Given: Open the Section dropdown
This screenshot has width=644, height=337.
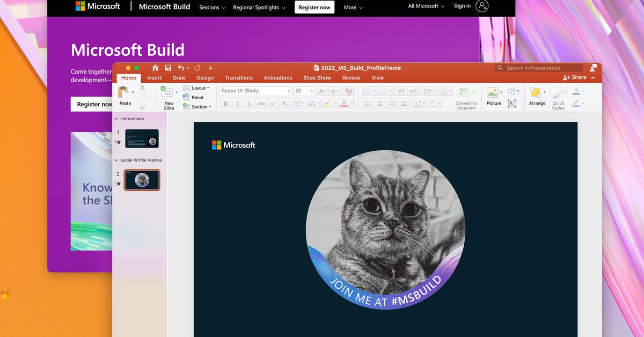Looking at the screenshot, I should [197, 107].
